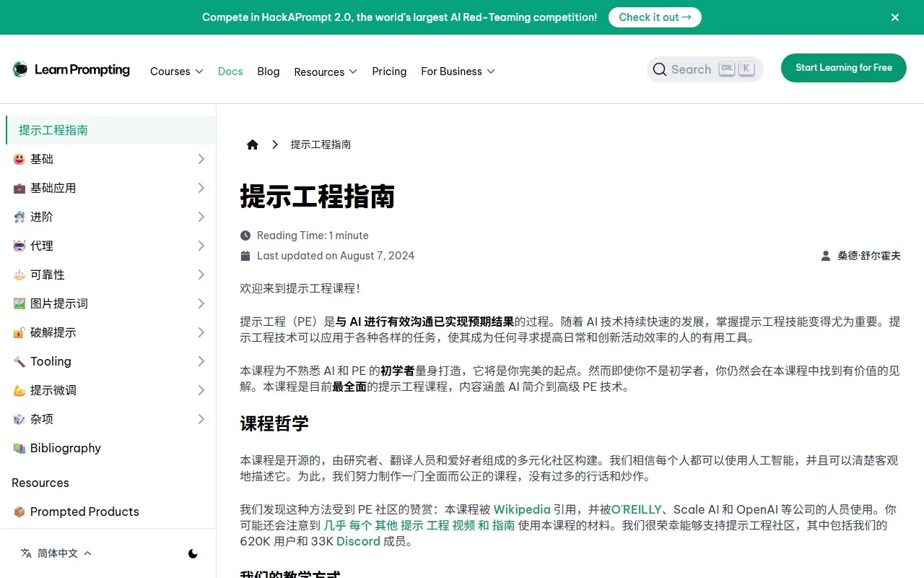The height and width of the screenshot is (578, 924).
Task: Expand the Resources dropdown
Action: [x=325, y=72]
